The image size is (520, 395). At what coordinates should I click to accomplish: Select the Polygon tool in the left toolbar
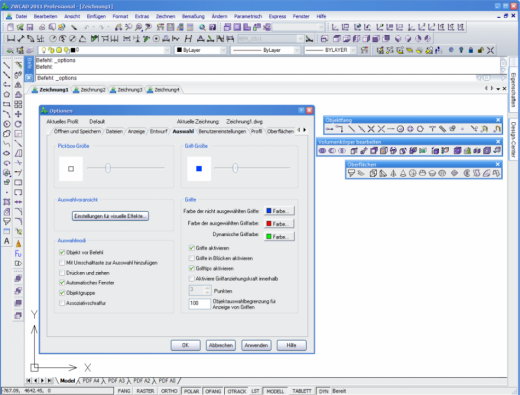(x=7, y=95)
